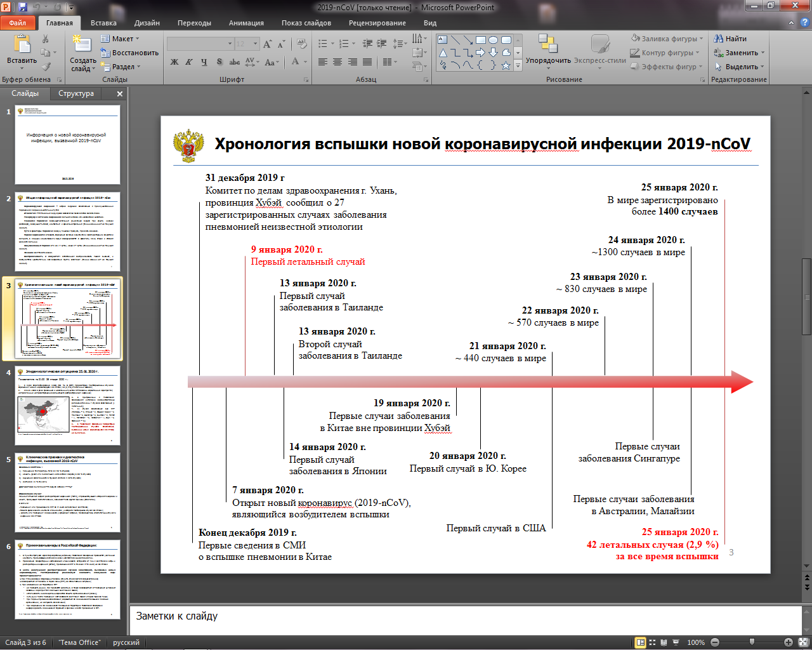Toggle text Shadow (S) formatting
Image resolution: width=812 pixels, height=650 pixels.
219,62
